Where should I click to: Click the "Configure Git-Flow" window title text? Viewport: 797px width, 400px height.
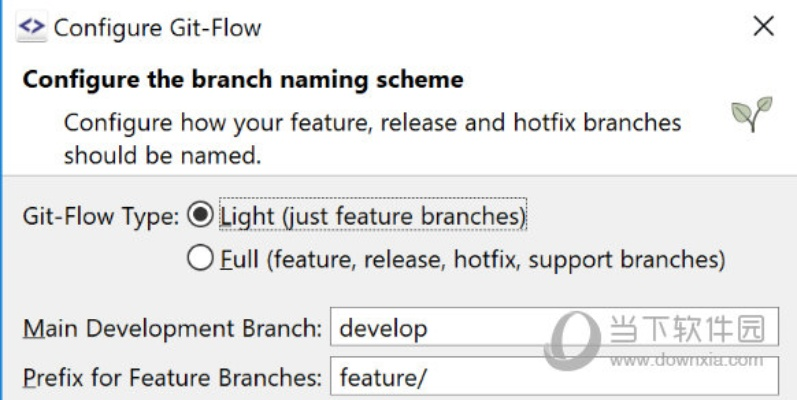tap(156, 27)
